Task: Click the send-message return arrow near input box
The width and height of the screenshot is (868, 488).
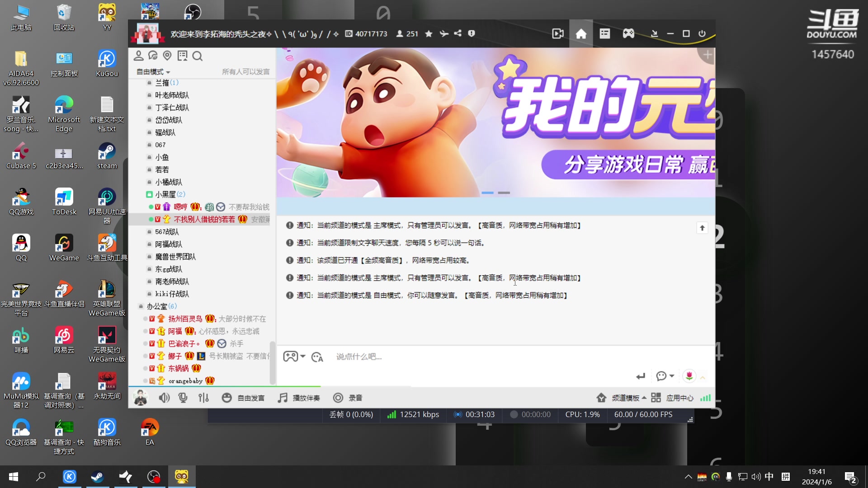Action: point(640,376)
